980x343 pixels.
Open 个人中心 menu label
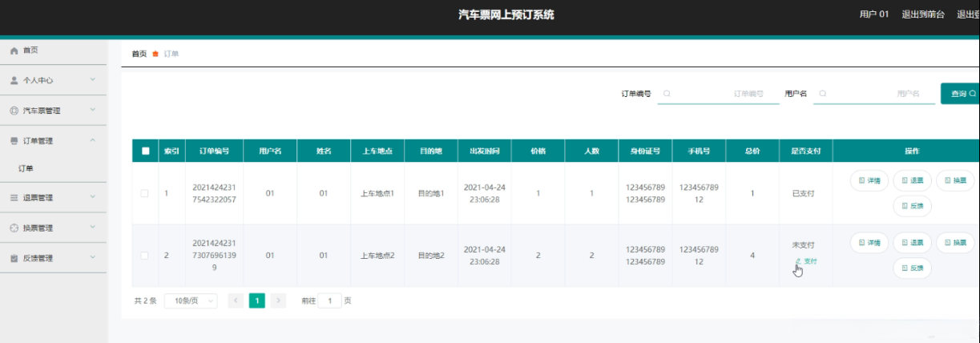38,80
